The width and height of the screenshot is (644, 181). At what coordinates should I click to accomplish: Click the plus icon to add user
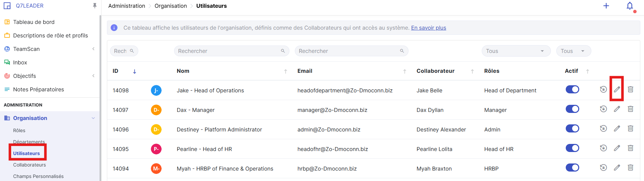606,6
